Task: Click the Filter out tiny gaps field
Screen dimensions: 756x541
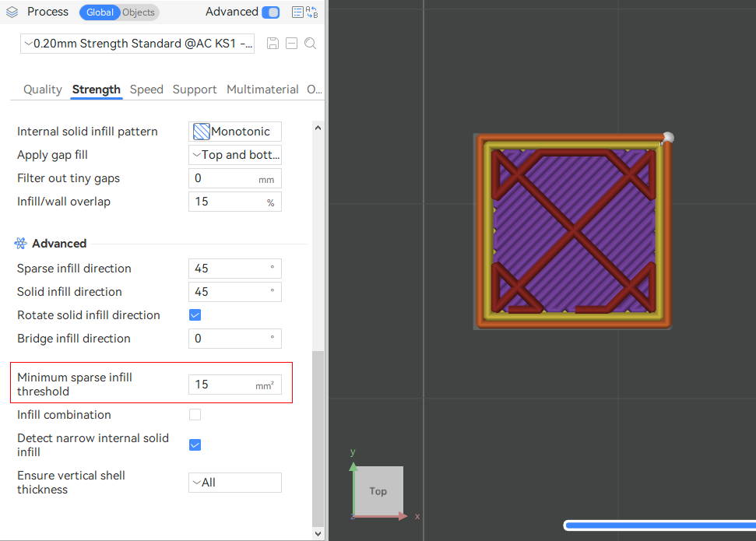Action: 235,178
